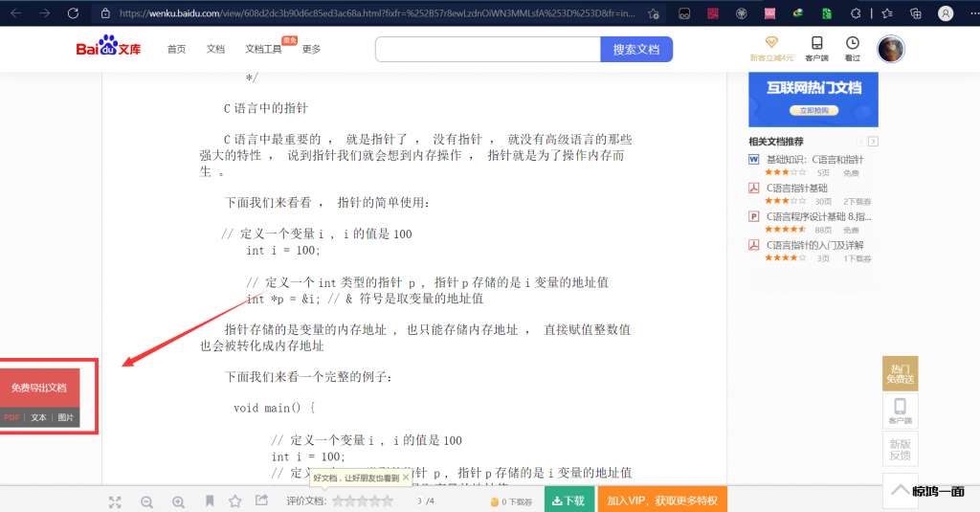Rate the document five stars

388,501
